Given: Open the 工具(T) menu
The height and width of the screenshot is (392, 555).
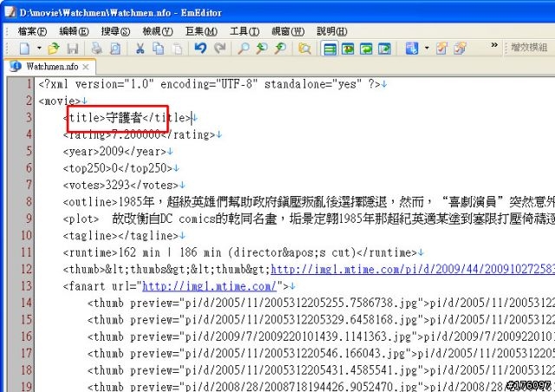Looking at the screenshot, I should coord(245,31).
